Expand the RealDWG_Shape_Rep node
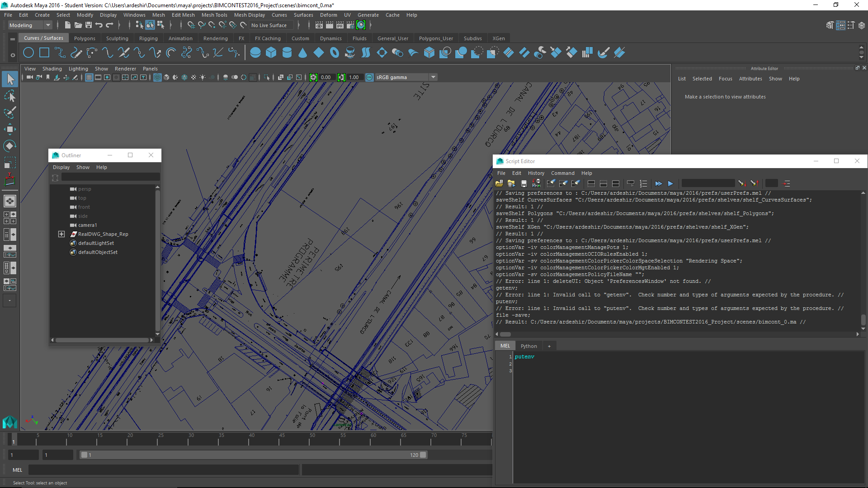This screenshot has width=868, height=488. 61,234
